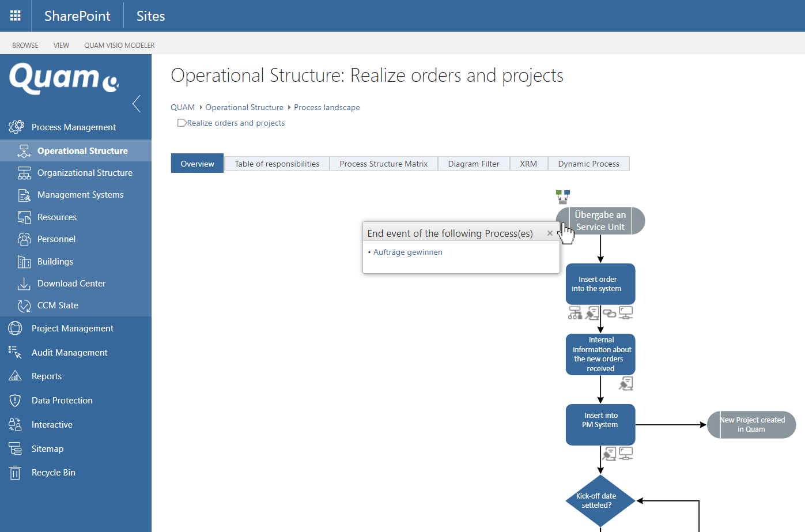Open the BROWSE ribbon tab
Image resolution: width=805 pixels, height=532 pixels.
click(25, 46)
